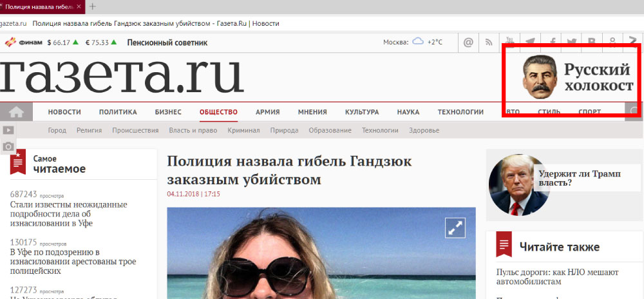Screen dimensions: 644x299
Task: Open the СТИЛЬ section
Action: (x=549, y=111)
